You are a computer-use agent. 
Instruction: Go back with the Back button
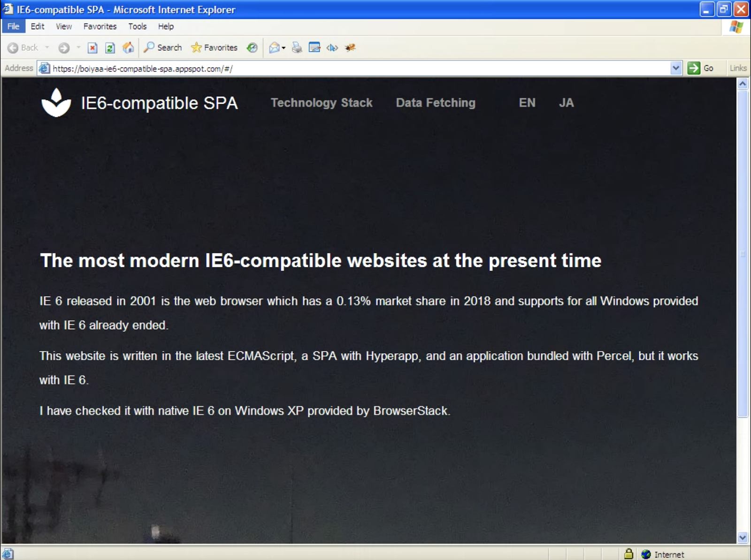coord(23,47)
